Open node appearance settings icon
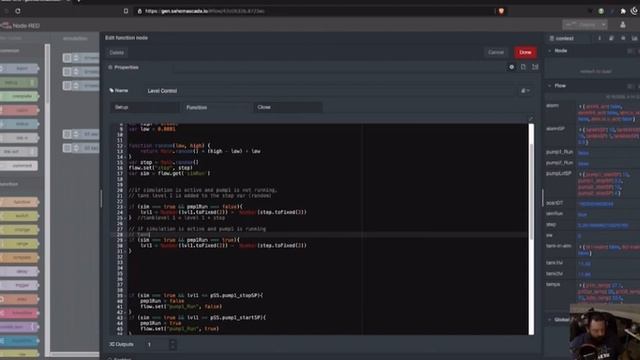The image size is (640, 360). point(535,67)
